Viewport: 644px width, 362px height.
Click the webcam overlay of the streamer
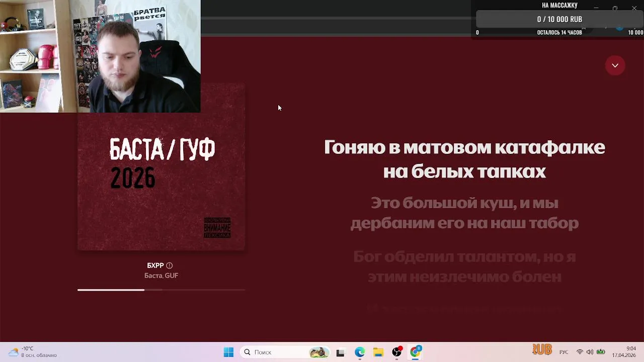pyautogui.click(x=100, y=56)
